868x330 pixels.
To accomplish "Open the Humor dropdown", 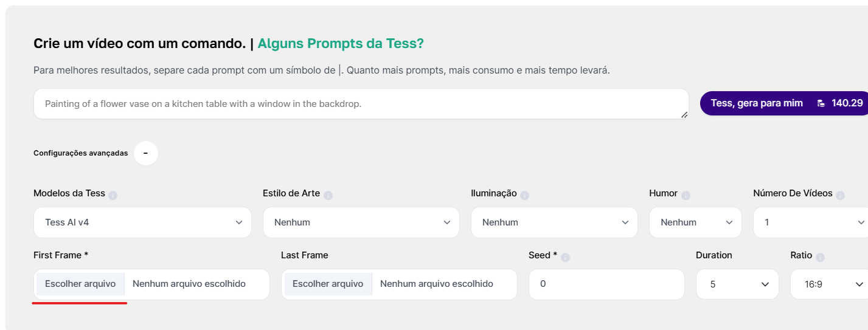I will click(695, 222).
